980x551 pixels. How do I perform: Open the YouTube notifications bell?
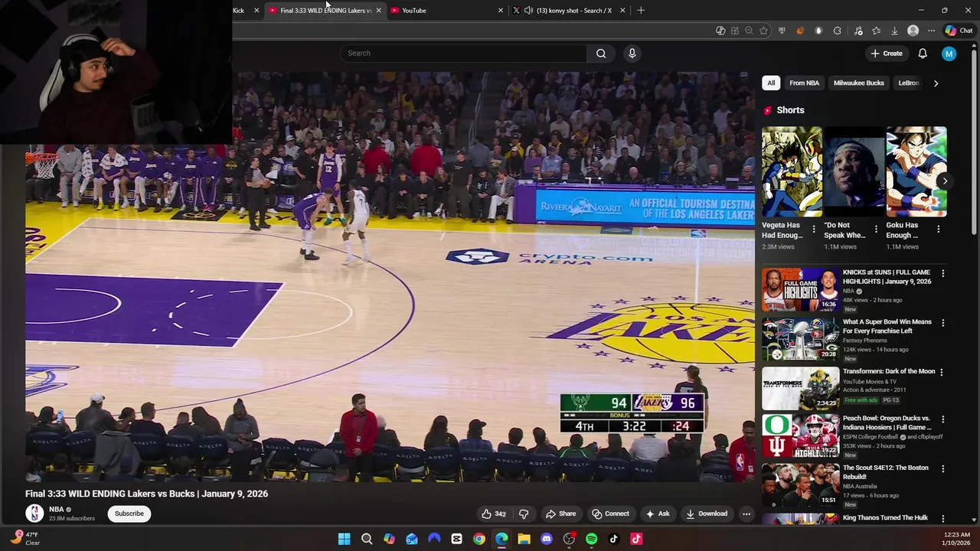pos(923,53)
